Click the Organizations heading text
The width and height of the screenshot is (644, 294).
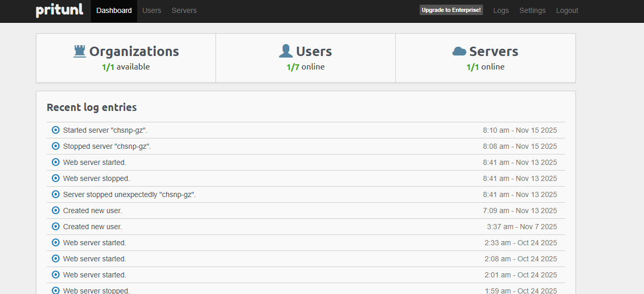(134, 51)
